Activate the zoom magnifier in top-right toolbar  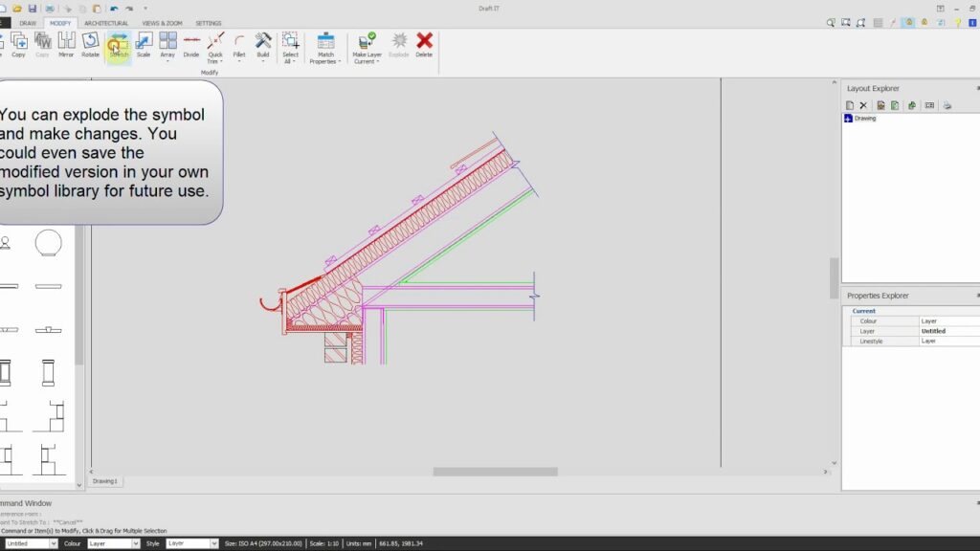pyautogui.click(x=831, y=23)
